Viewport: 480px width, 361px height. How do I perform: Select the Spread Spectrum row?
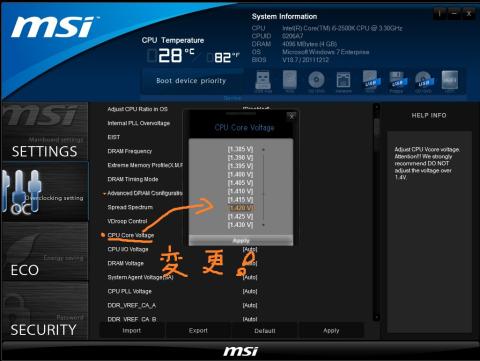point(130,207)
